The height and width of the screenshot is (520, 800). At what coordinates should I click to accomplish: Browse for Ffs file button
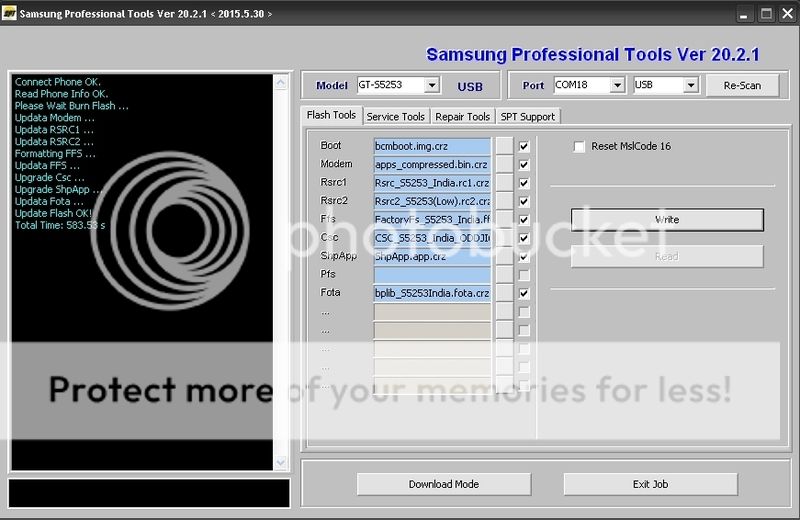[504, 219]
